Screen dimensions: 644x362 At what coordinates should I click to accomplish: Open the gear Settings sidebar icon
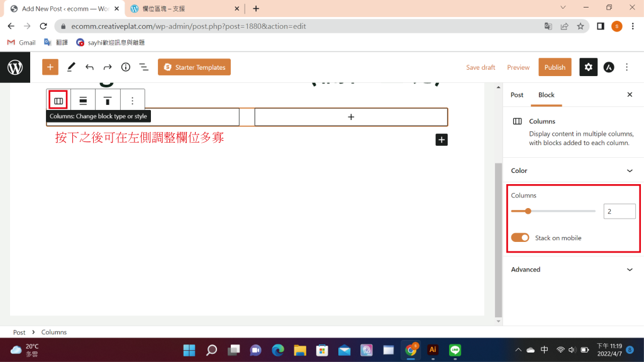(588, 67)
